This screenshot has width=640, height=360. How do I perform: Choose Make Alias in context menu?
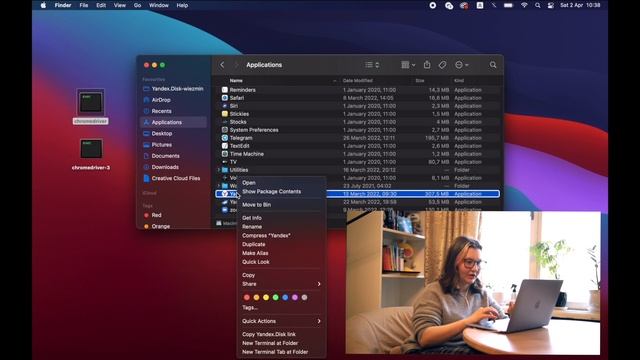coord(281,253)
